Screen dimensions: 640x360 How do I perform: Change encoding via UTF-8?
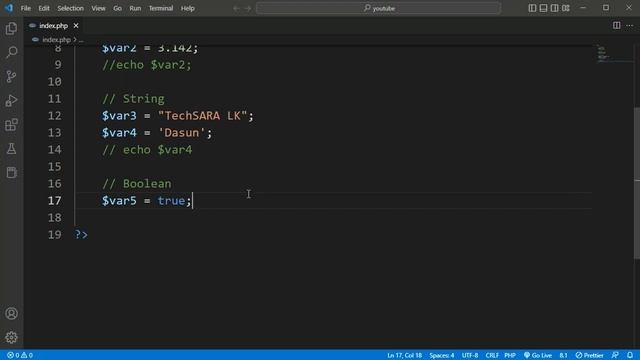tap(470, 355)
